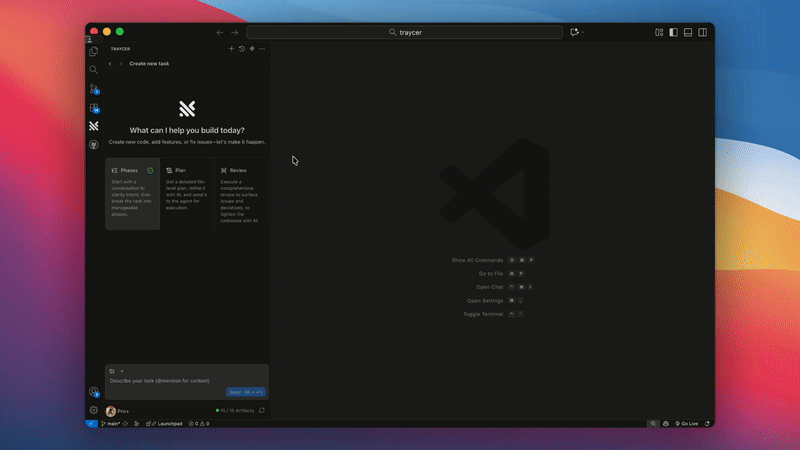Open the Extensions view
800x450 pixels.
(x=94, y=108)
